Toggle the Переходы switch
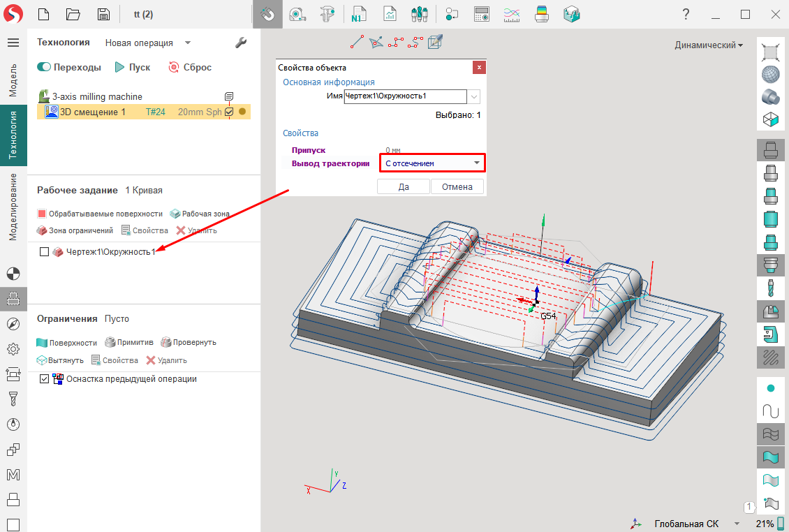This screenshot has height=532, width=789. [45, 68]
